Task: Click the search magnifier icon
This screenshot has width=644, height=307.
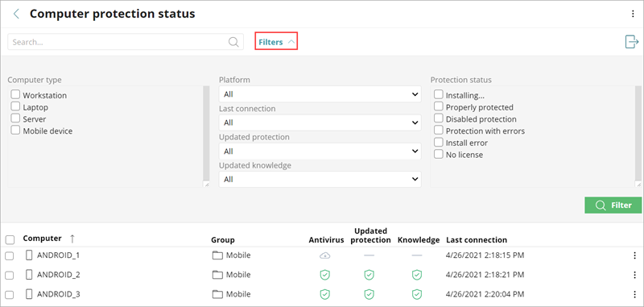Action: tap(233, 42)
